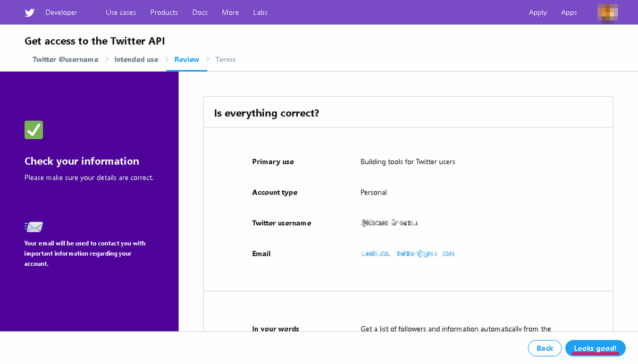Go to the Intended use step
The height and width of the screenshot is (364, 638).
(x=136, y=60)
